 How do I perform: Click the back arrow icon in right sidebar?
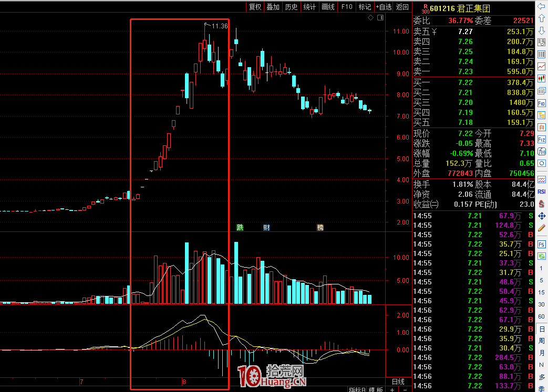click(541, 6)
